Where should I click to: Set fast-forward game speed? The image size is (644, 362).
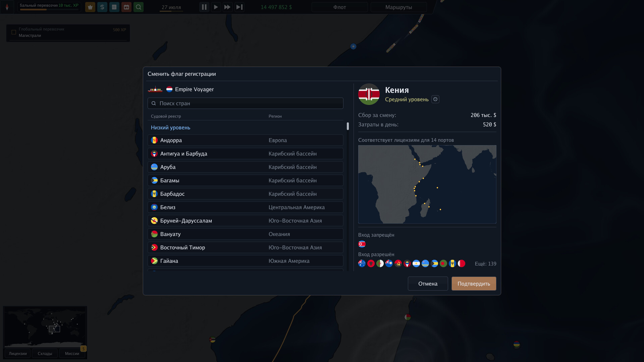click(227, 7)
